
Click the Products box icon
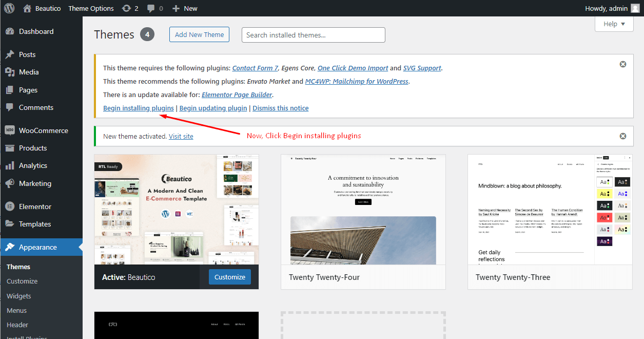[10, 148]
